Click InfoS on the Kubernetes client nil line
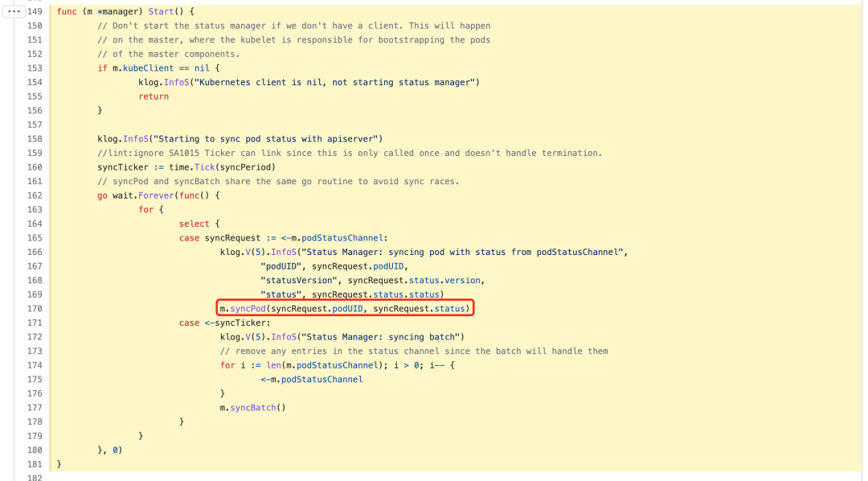 tap(177, 82)
